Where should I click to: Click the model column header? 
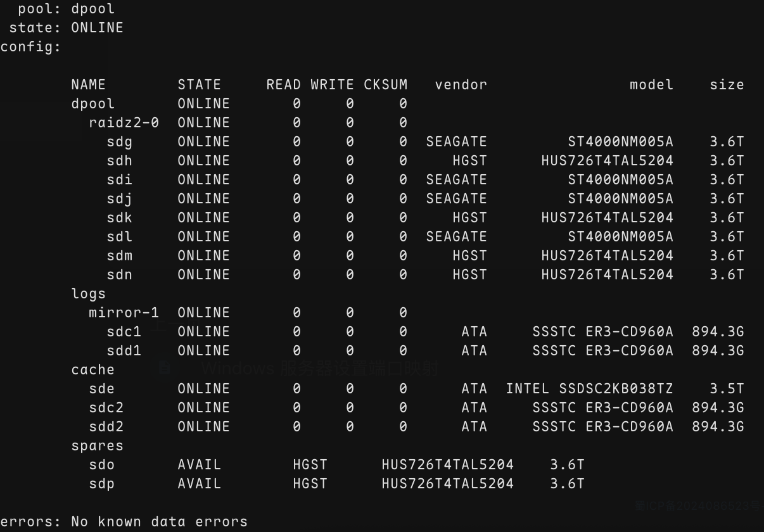(x=651, y=85)
